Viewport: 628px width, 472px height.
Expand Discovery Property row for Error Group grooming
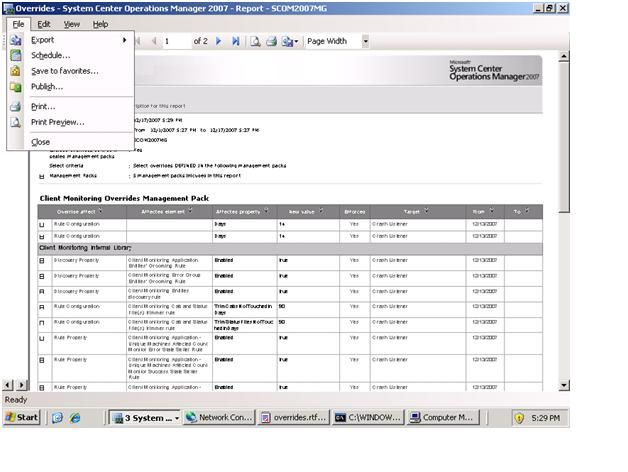42,276
